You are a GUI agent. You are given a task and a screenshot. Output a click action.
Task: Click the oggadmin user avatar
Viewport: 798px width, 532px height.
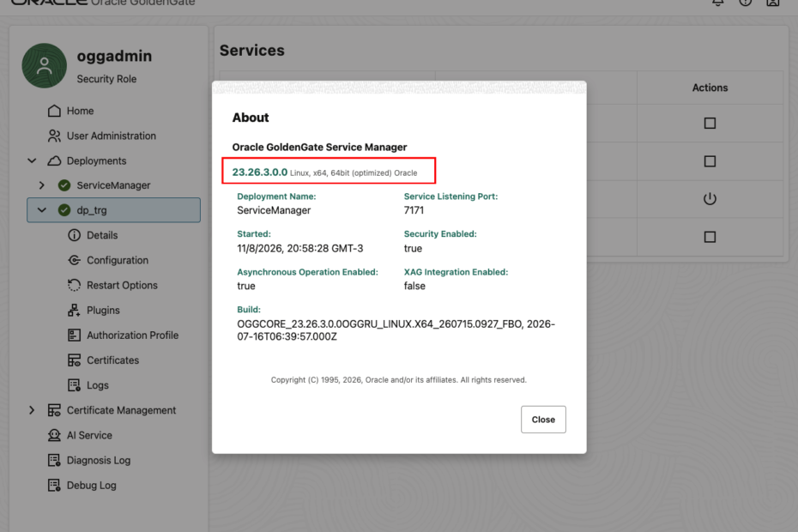pyautogui.click(x=45, y=66)
